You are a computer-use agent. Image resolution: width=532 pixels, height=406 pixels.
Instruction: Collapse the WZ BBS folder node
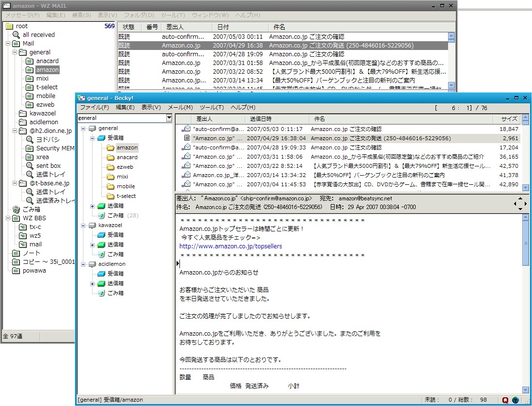[8, 218]
